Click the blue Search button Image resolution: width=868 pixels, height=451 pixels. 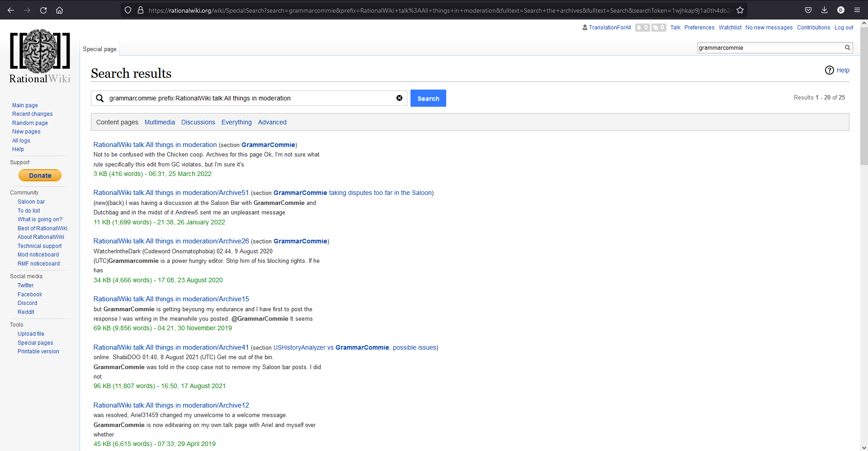[428, 98]
